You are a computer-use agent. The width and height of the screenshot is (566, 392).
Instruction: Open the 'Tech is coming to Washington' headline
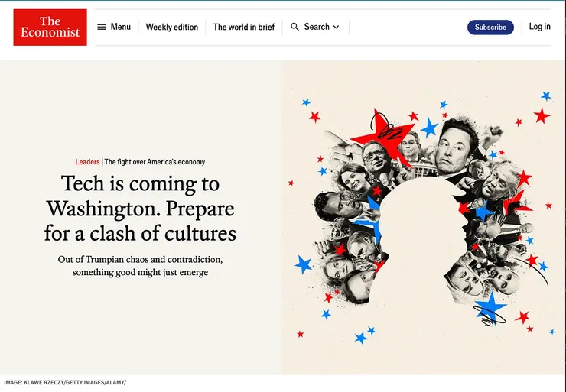(x=140, y=209)
